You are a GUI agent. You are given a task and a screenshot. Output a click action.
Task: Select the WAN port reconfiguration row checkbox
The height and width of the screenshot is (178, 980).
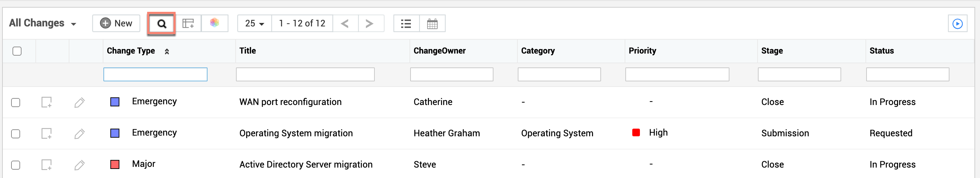pos(16,103)
